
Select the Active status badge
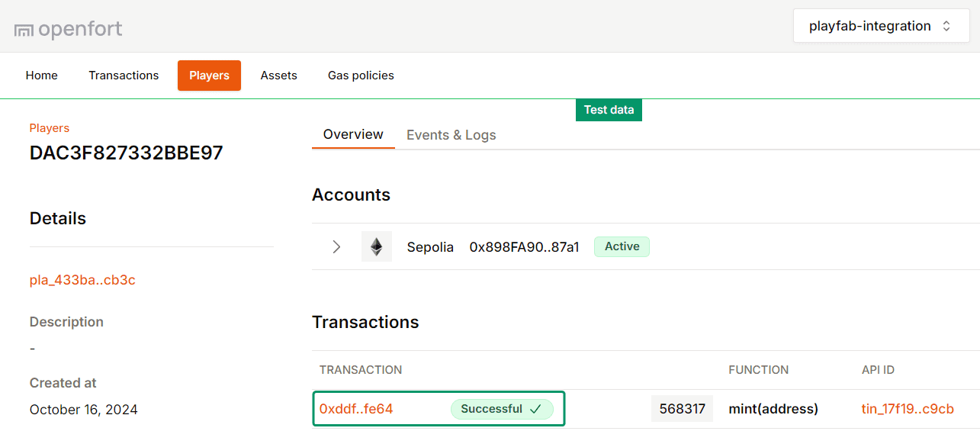click(x=622, y=246)
